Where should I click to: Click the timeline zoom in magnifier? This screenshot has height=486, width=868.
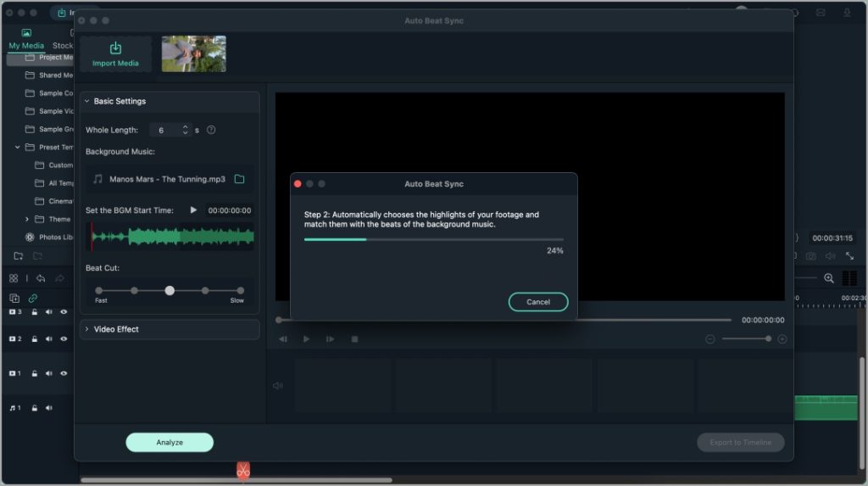(x=829, y=278)
